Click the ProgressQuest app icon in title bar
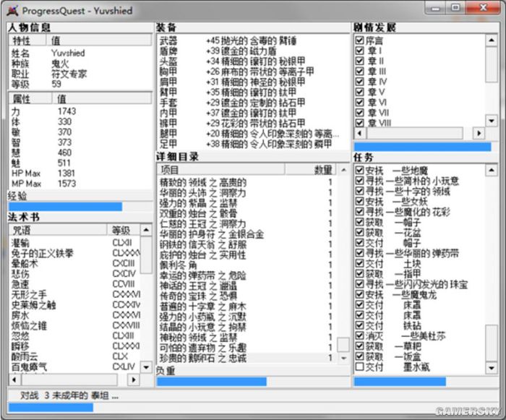 click(x=12, y=11)
